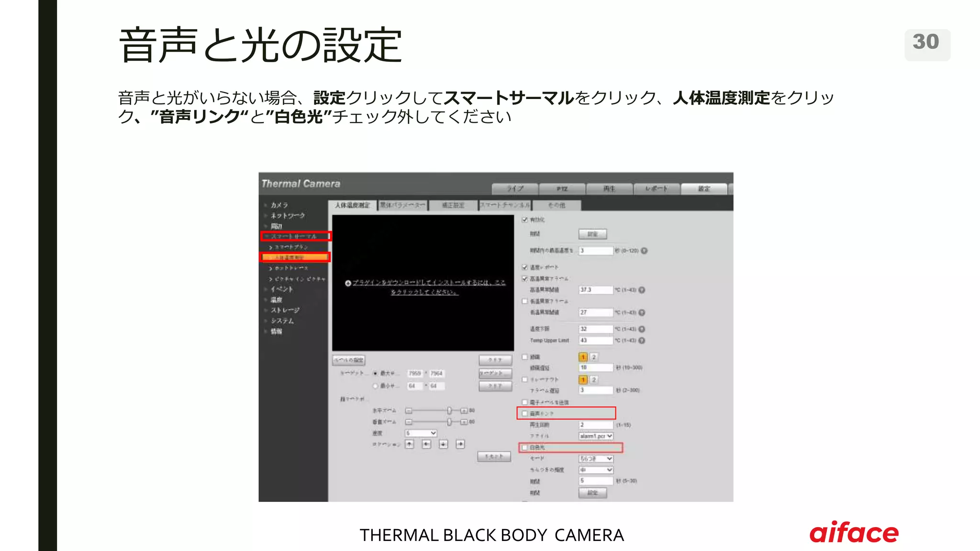Open the スマートプラン sidebar item
The image size is (980, 551).
(291, 247)
